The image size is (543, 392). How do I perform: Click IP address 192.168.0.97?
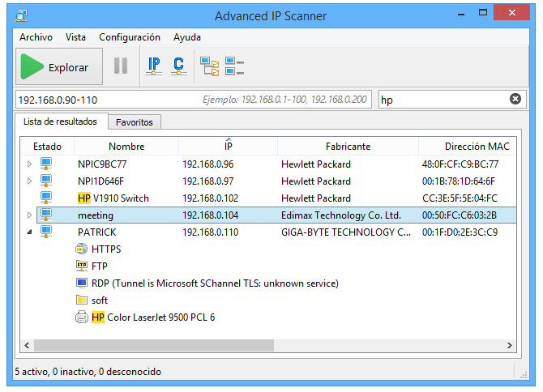click(208, 181)
